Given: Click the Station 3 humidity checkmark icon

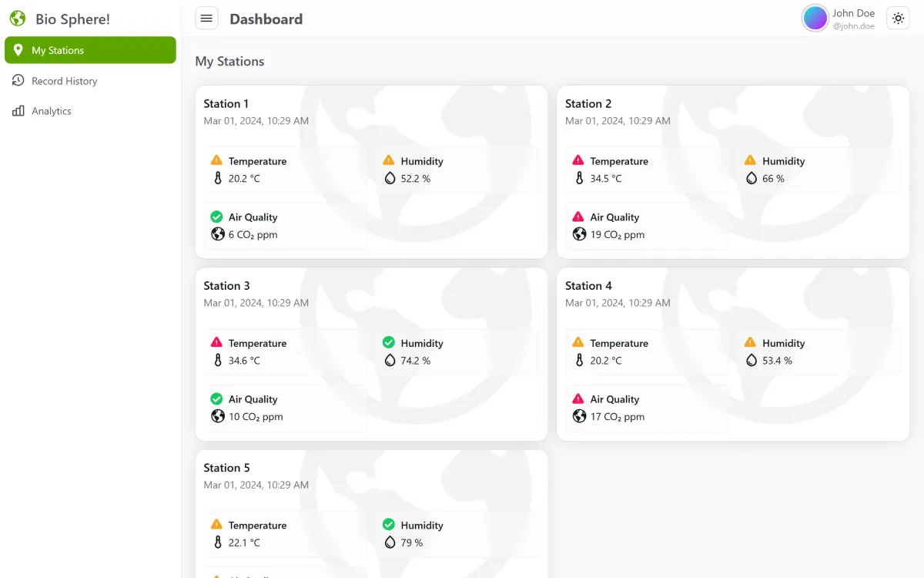Looking at the screenshot, I should click(x=389, y=342).
